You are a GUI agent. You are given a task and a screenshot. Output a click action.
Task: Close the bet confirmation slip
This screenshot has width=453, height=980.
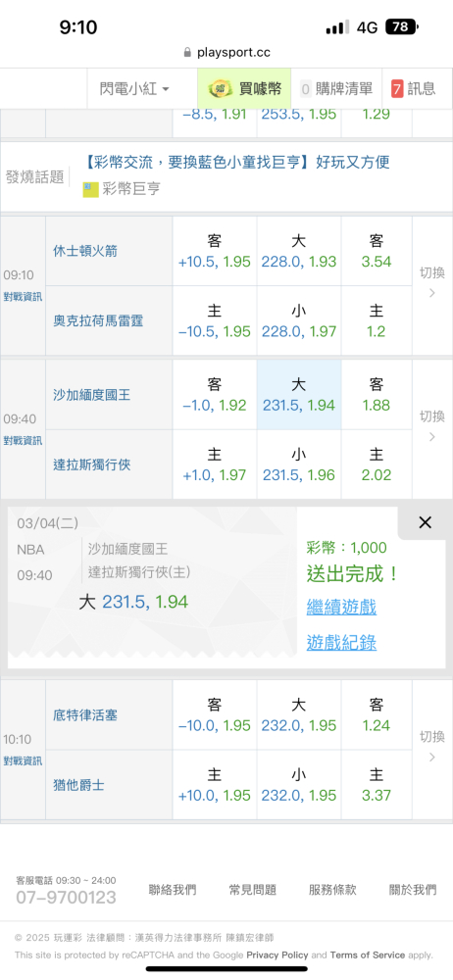pos(425,522)
